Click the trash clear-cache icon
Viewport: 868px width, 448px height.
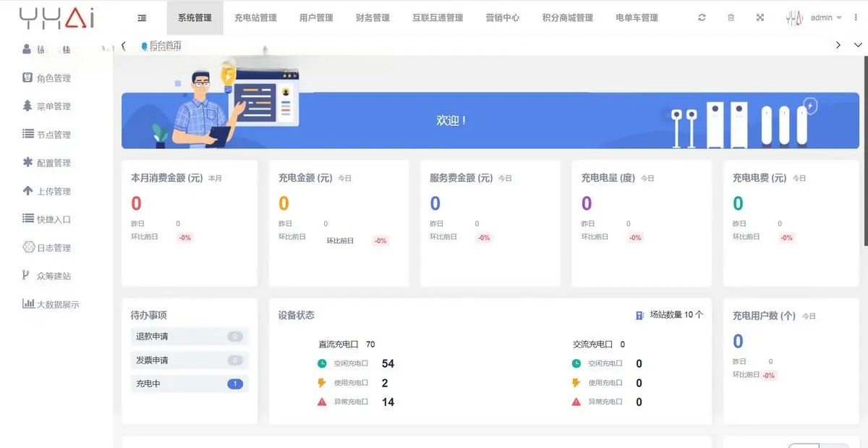[731, 18]
